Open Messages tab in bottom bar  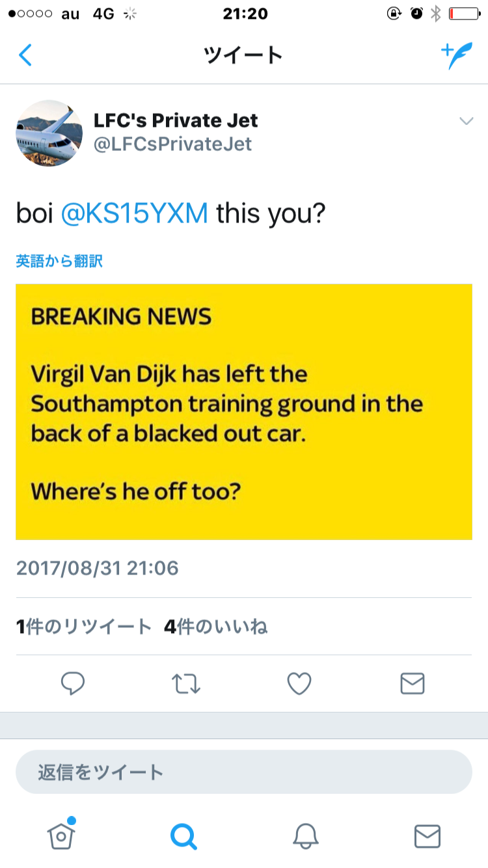point(427,835)
